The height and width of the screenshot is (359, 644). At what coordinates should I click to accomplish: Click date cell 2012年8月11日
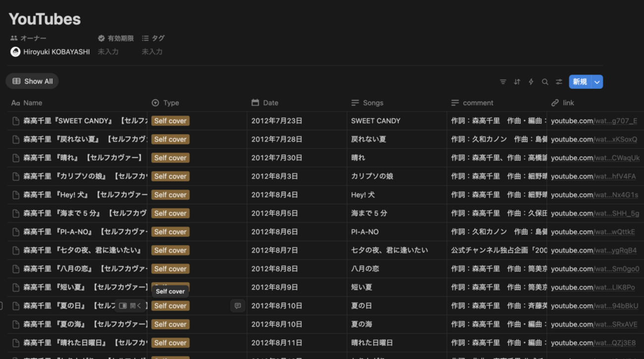[297, 343]
